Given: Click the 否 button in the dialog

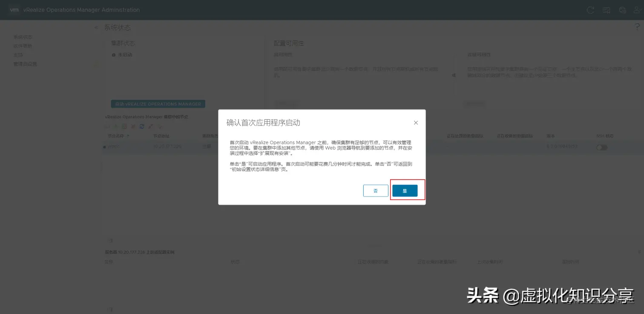Looking at the screenshot, I should pos(375,191).
